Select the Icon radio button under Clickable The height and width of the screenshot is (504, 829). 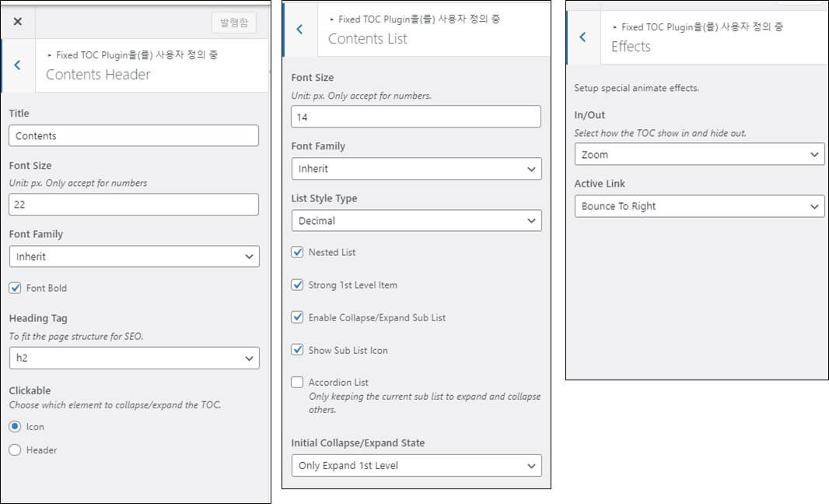pos(14,426)
